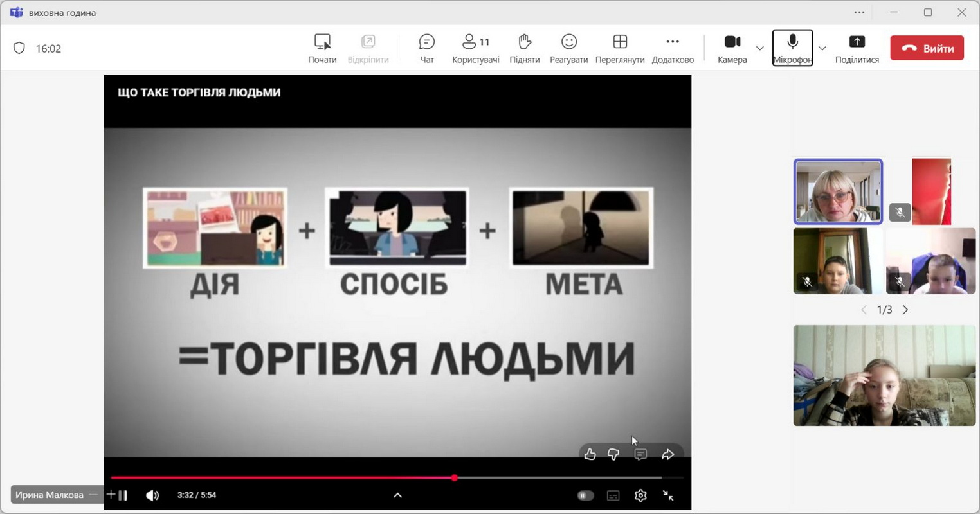Click the Поділитися share screen icon

857,49
